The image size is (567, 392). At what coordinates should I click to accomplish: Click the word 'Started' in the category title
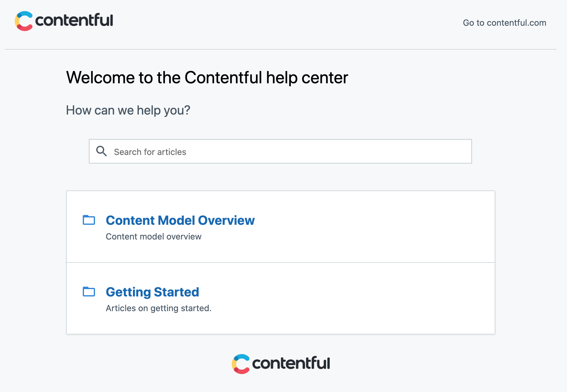[x=177, y=292]
